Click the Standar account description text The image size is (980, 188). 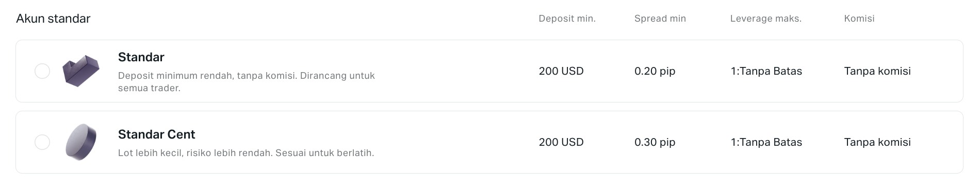[x=247, y=82]
